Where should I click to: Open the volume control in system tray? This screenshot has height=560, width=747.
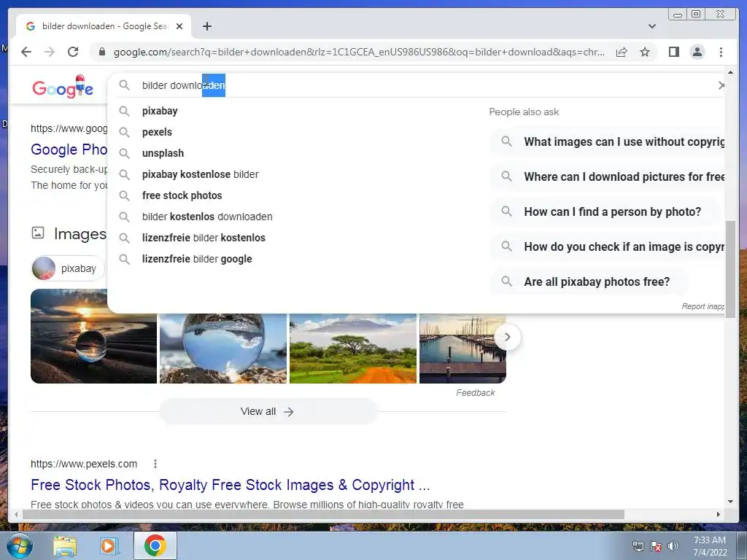tap(673, 546)
